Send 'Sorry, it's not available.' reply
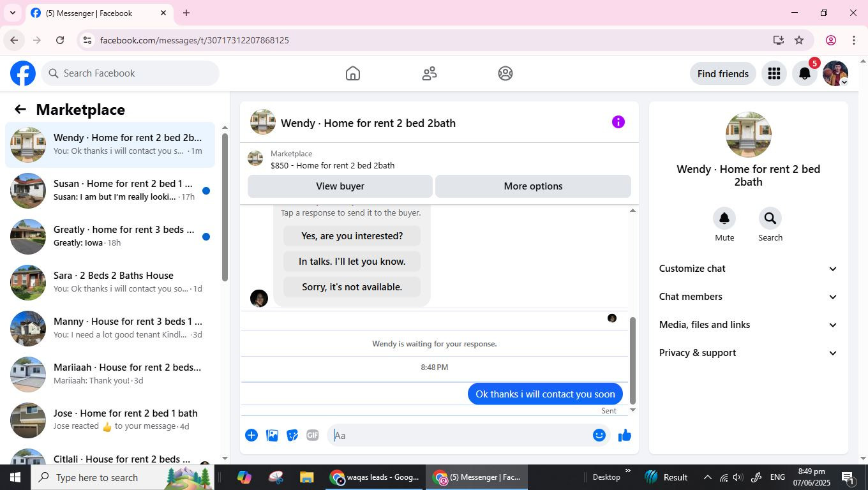The image size is (868, 490). [x=352, y=287]
